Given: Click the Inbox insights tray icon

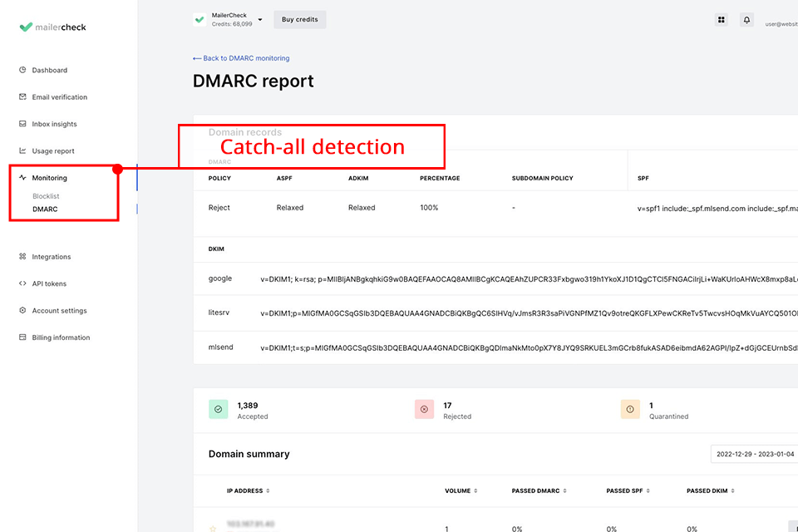Looking at the screenshot, I should [22, 124].
